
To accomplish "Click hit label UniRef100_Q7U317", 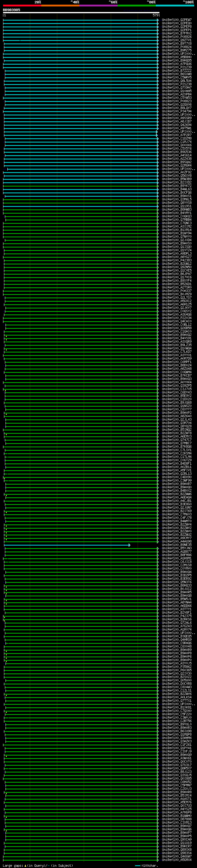I will [177, 765].
